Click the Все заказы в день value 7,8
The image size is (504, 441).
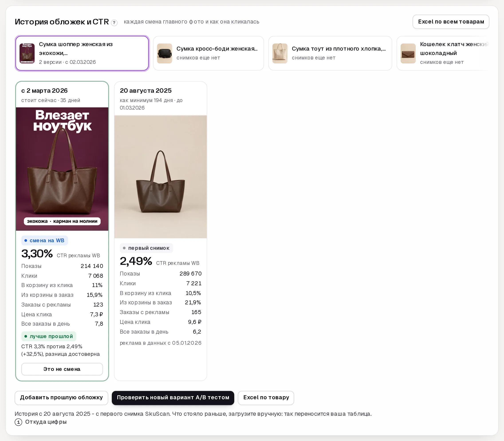99,324
